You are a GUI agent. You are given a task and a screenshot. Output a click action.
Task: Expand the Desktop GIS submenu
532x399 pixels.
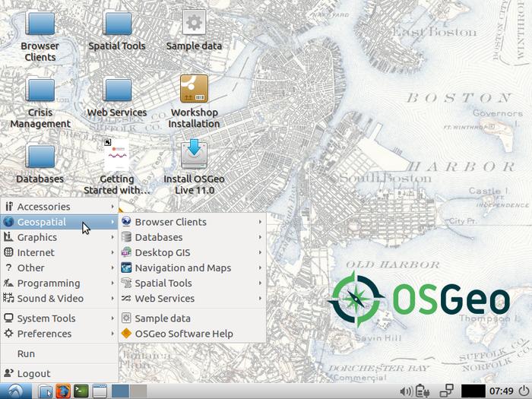click(162, 252)
